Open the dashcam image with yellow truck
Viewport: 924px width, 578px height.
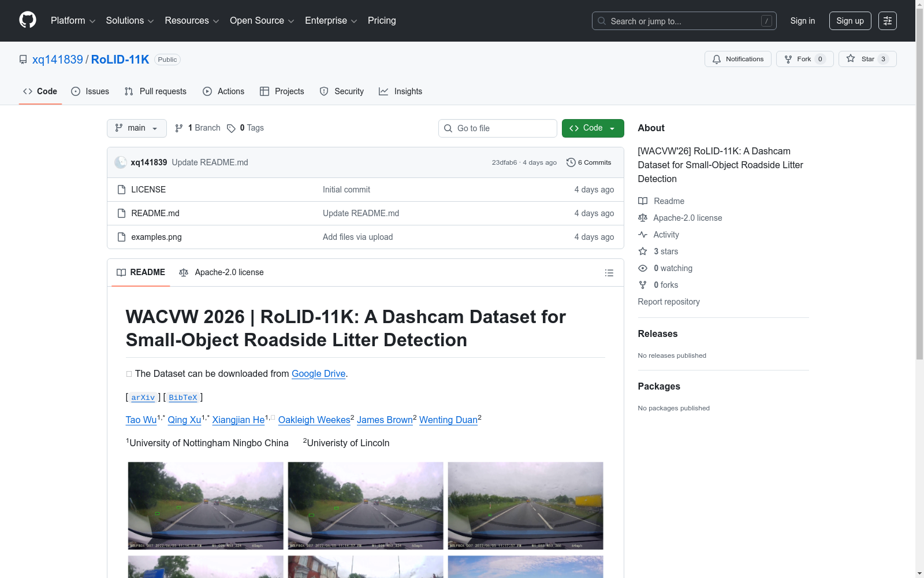click(x=526, y=506)
